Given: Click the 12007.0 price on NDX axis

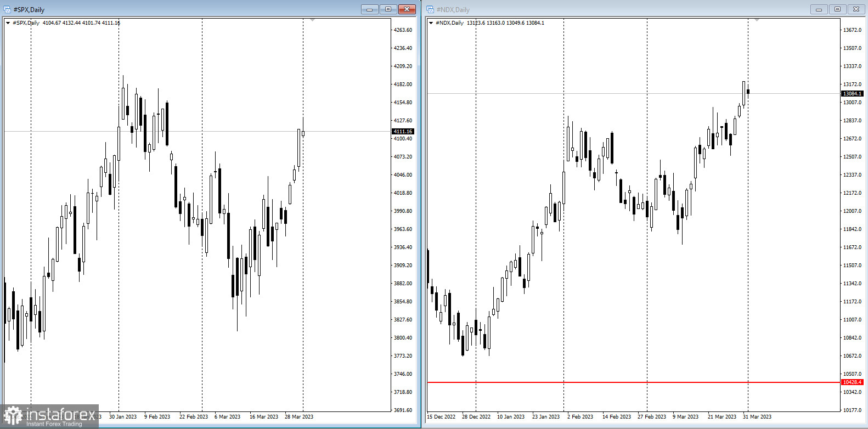Looking at the screenshot, I should tap(852, 211).
